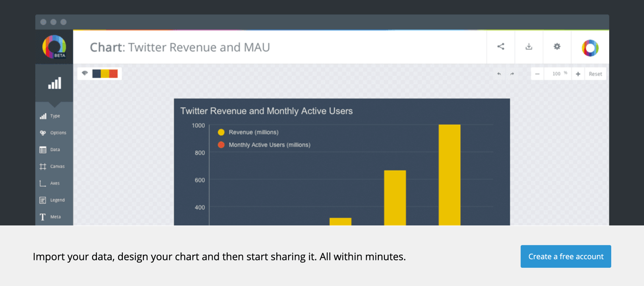This screenshot has height=286, width=644.
Task: Click the download chart icon
Action: click(529, 47)
